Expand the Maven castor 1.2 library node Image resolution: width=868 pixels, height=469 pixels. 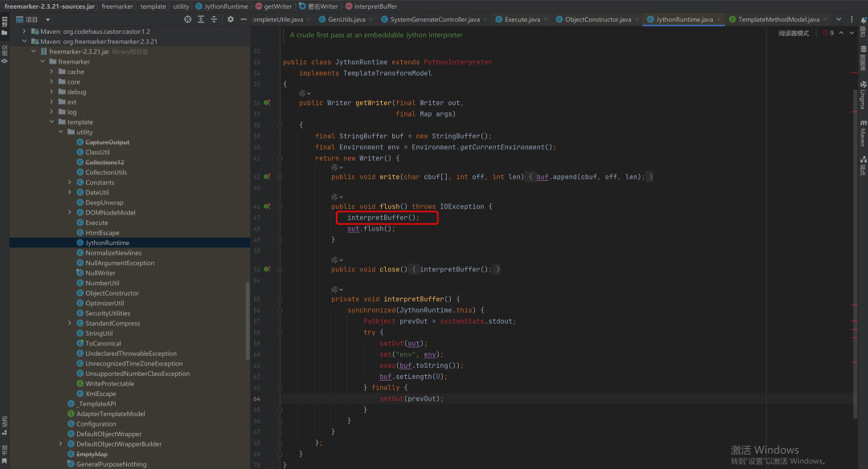point(24,31)
